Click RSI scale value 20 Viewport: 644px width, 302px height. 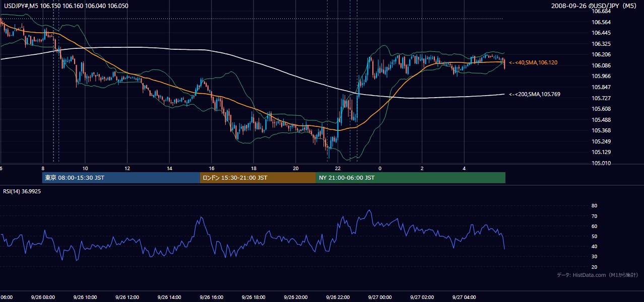point(594,267)
